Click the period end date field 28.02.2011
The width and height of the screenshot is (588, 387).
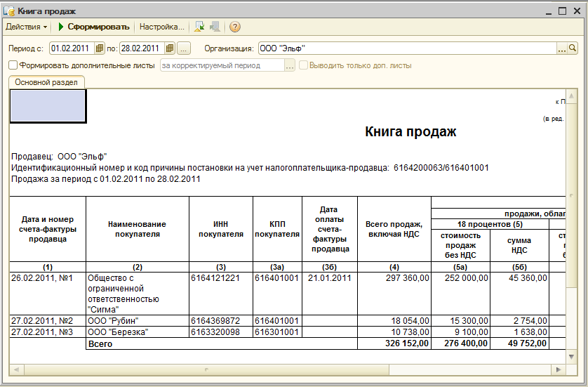click(142, 48)
